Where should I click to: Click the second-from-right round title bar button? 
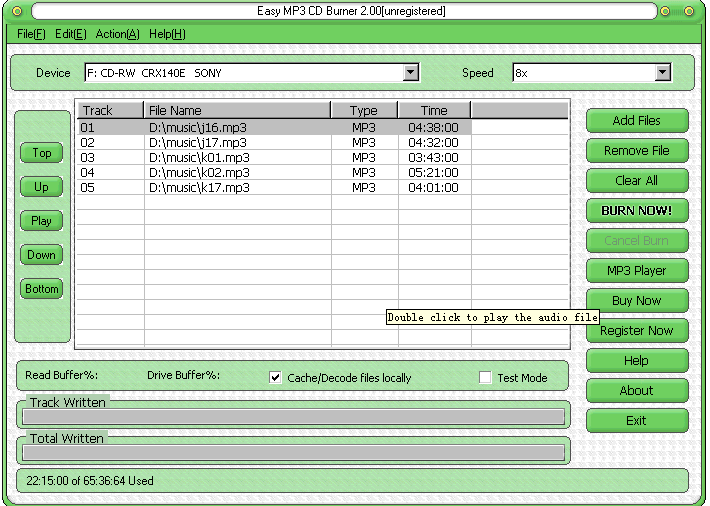[665, 11]
